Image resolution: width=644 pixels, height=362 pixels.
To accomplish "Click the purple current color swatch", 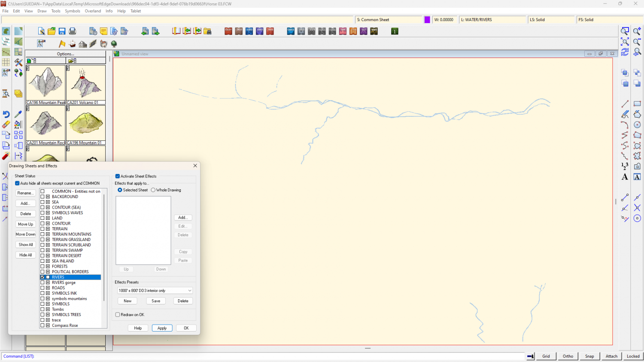I will point(427,20).
